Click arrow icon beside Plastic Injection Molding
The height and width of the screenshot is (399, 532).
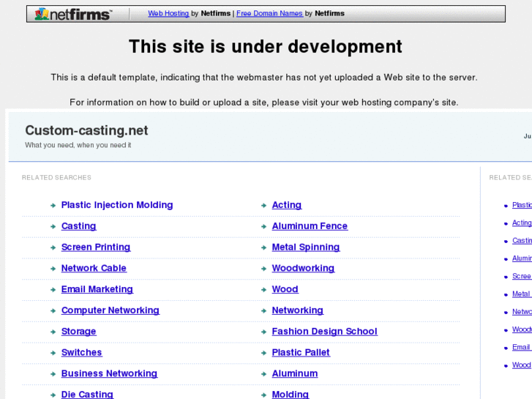tap(53, 206)
